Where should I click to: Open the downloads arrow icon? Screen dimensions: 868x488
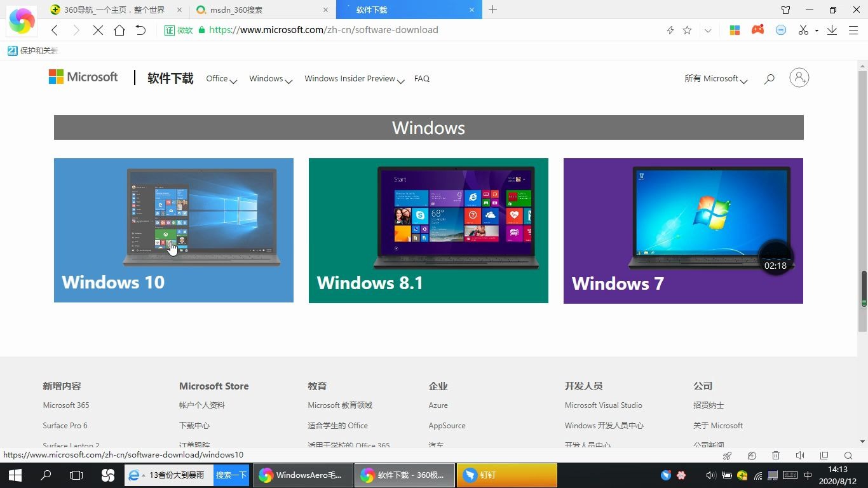click(x=832, y=30)
